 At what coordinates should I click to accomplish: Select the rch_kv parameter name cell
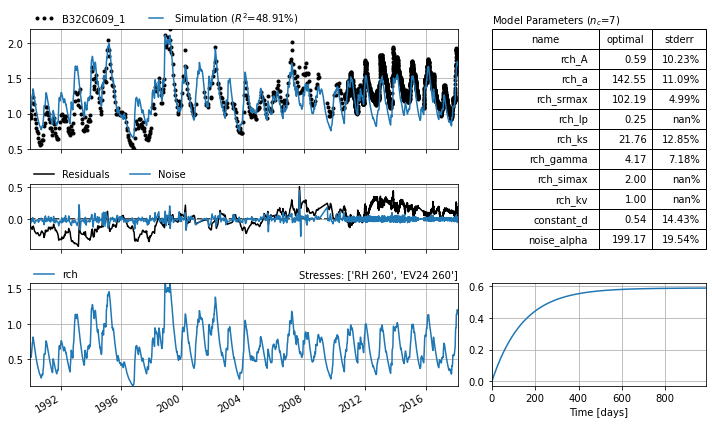(546, 199)
